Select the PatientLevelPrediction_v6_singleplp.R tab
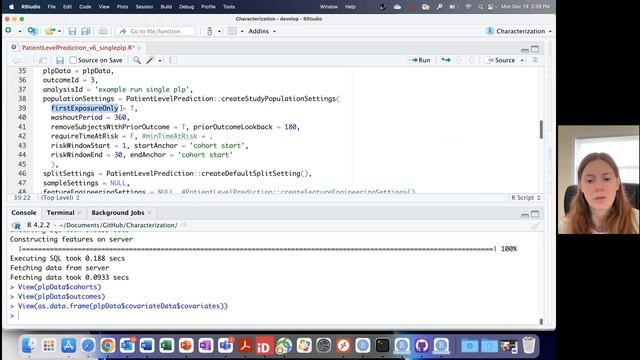Viewport: 640px width, 360px height. tap(78, 48)
